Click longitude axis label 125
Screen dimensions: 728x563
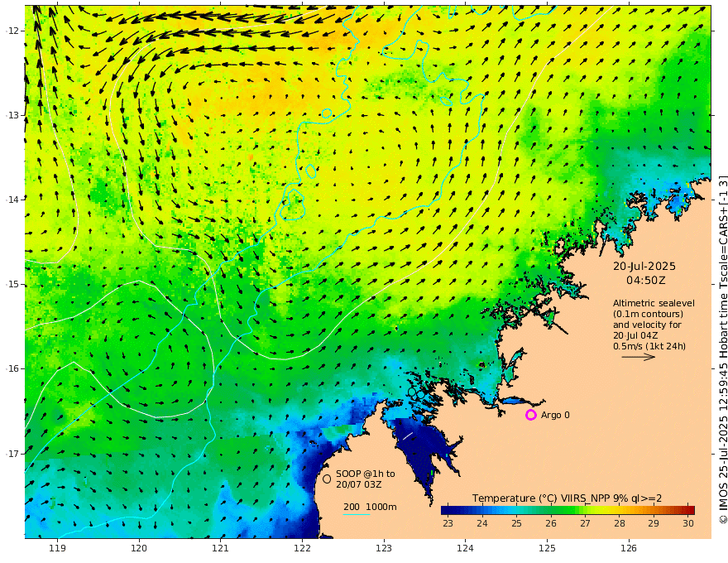pos(547,548)
